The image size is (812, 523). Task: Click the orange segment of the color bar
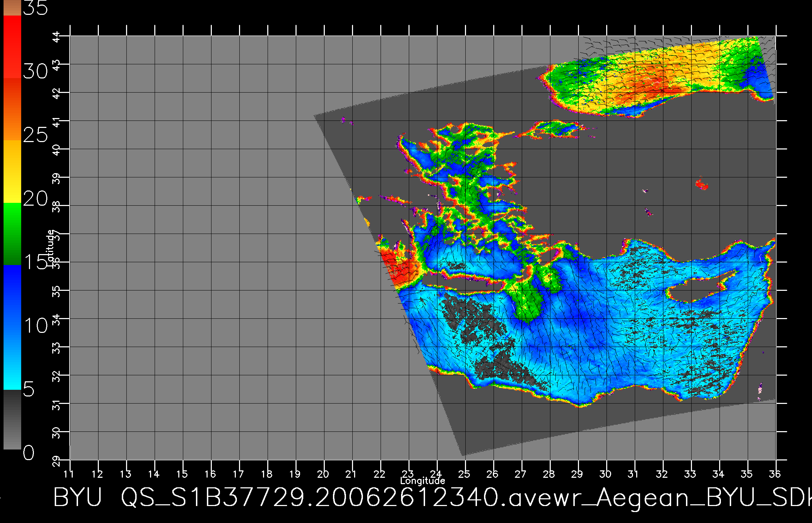click(12, 110)
